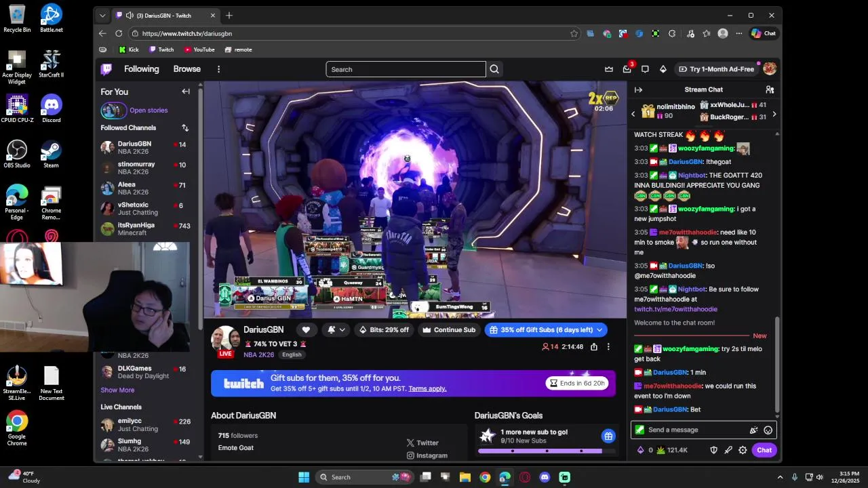Click the Bits balance diamond icon
The image size is (868, 488).
click(640, 450)
